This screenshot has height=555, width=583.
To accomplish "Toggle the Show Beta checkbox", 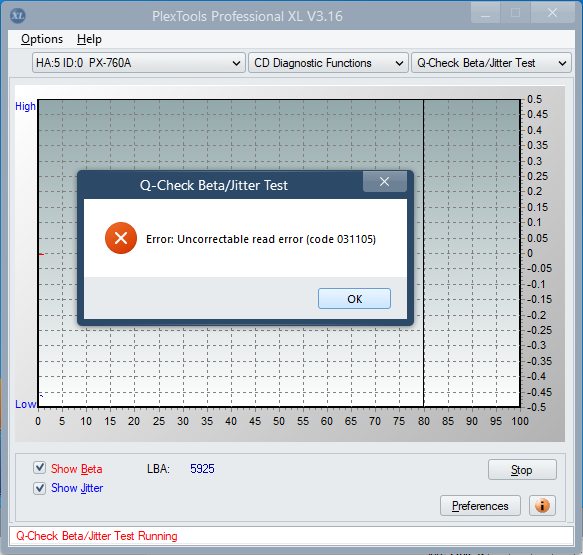I will point(39,468).
